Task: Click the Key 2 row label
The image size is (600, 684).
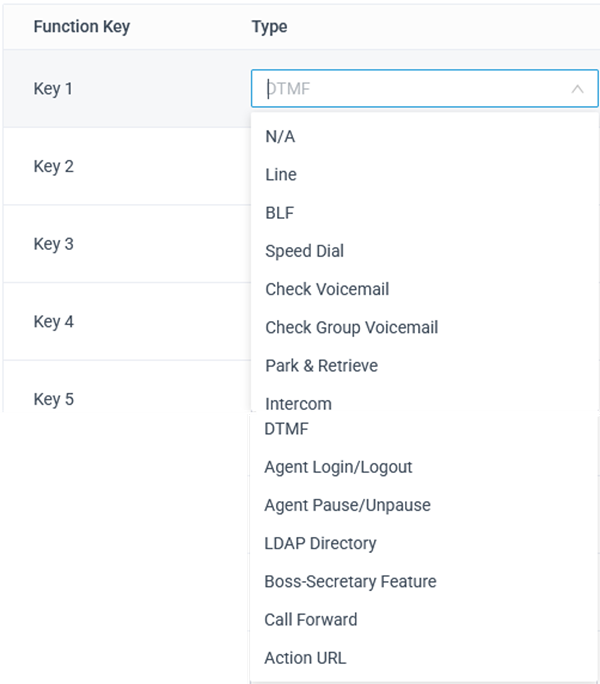Action: (54, 166)
